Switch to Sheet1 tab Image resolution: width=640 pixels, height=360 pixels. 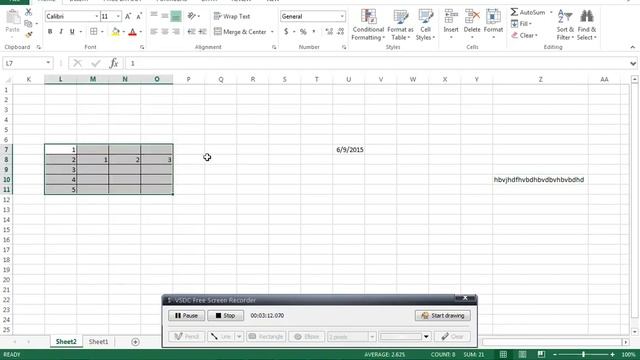click(98, 342)
